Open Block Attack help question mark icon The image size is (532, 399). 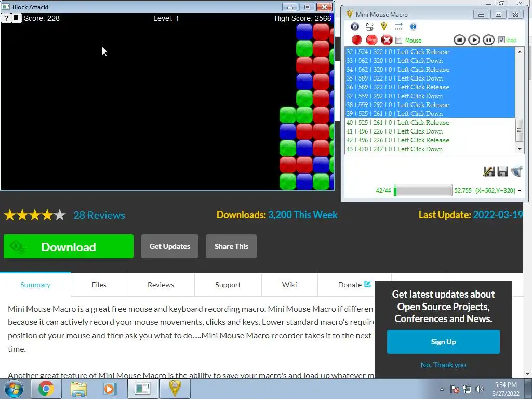tap(6, 18)
